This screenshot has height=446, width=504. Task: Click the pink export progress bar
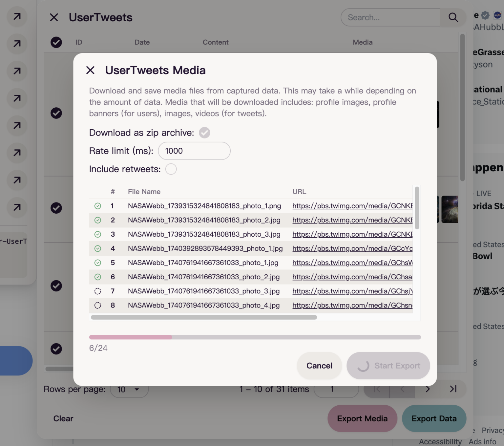pos(131,337)
